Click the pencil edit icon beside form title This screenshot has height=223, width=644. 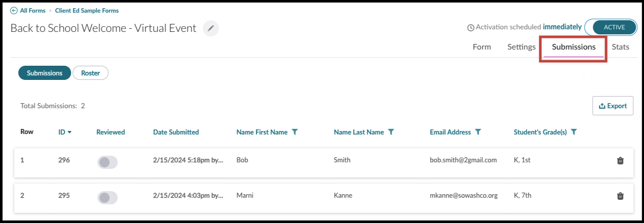(211, 28)
